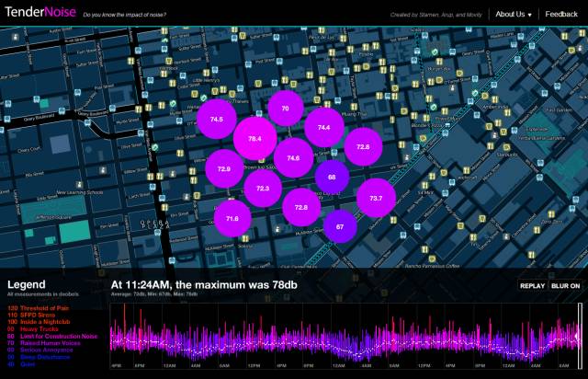Toggle the BLUR ON button
588x379 pixels.
pos(565,286)
